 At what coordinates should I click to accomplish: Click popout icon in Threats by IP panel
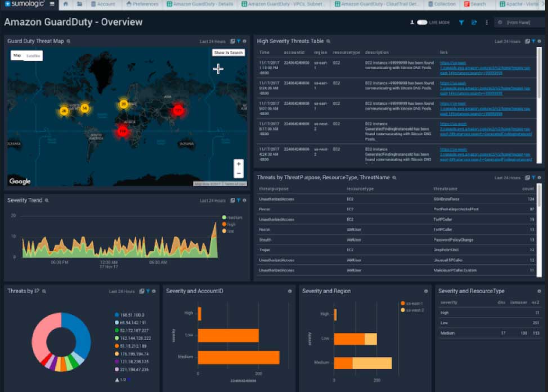[x=142, y=291]
